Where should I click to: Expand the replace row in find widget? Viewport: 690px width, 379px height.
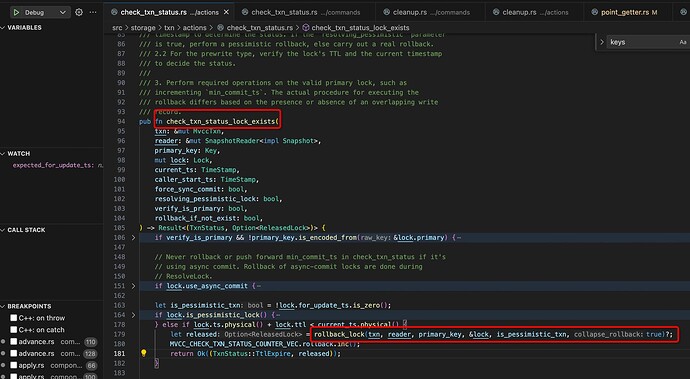(x=602, y=42)
